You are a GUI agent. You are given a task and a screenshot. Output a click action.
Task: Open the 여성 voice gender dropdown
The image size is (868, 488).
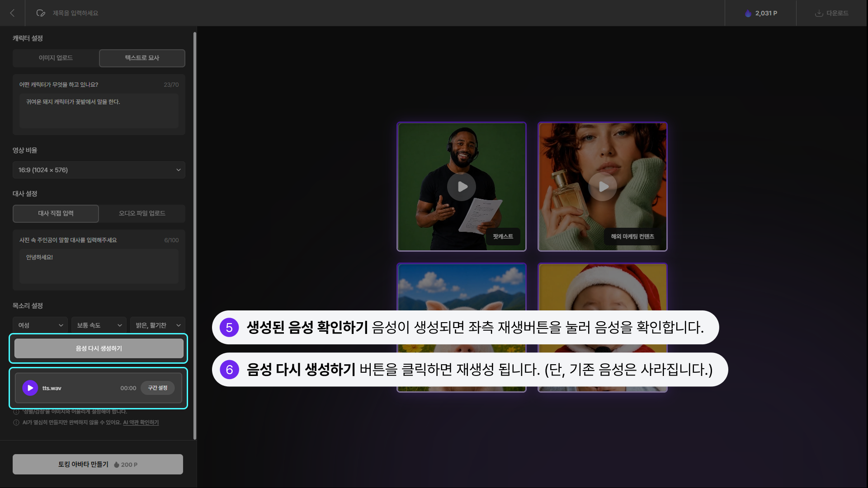40,325
